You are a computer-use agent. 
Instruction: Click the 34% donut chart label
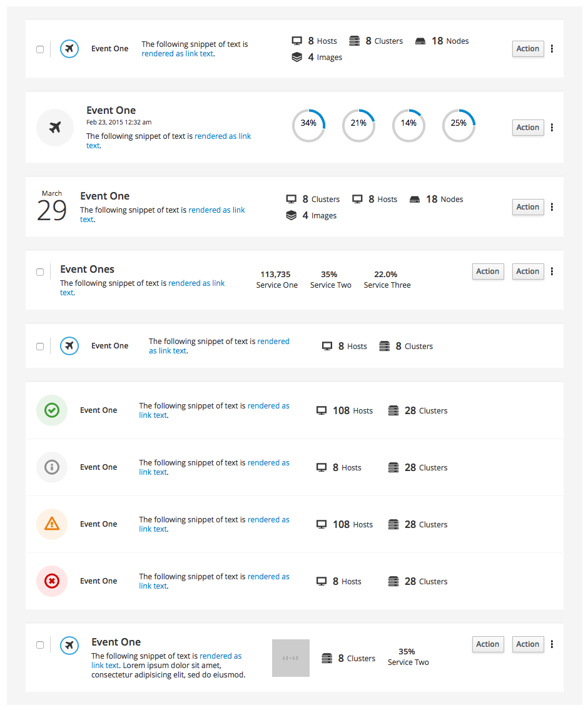(308, 125)
